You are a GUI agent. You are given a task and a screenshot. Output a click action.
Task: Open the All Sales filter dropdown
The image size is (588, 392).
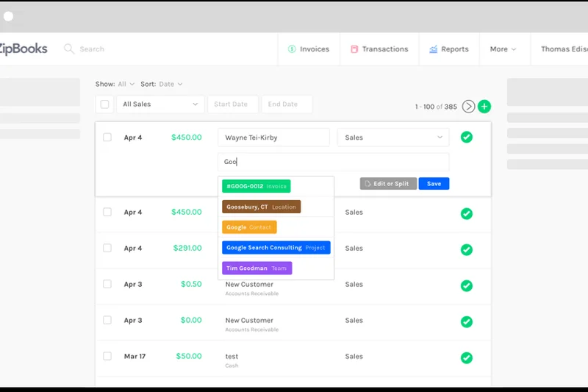(x=159, y=104)
